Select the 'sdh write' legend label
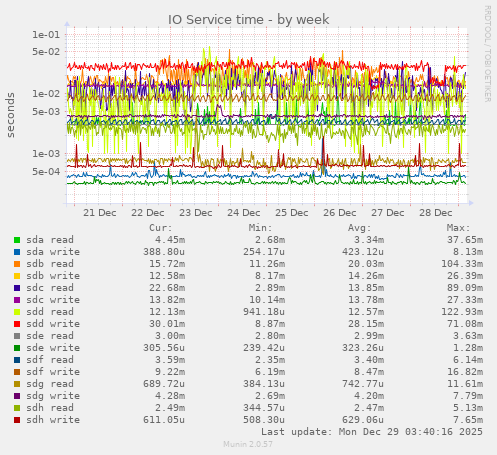The width and height of the screenshot is (497, 455). 53,420
